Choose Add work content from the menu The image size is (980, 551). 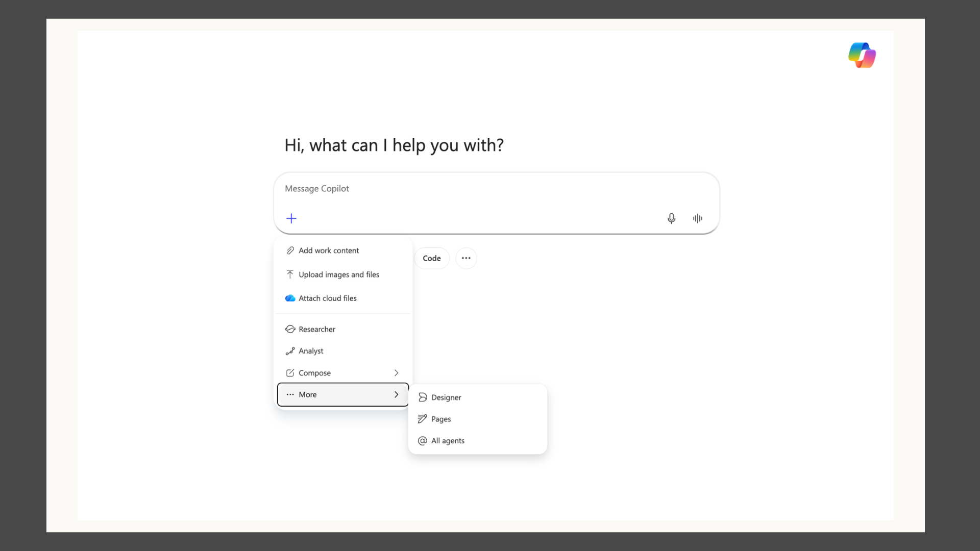tap(343, 251)
